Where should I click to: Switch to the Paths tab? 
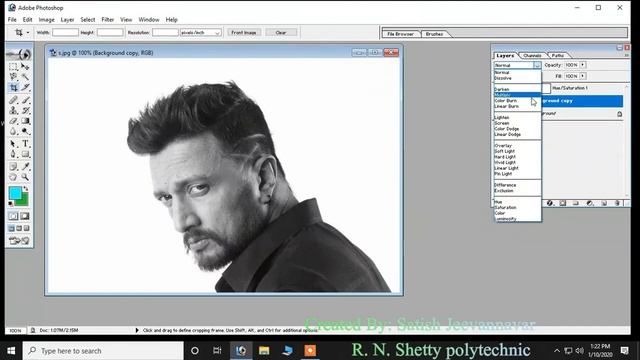tap(558, 55)
